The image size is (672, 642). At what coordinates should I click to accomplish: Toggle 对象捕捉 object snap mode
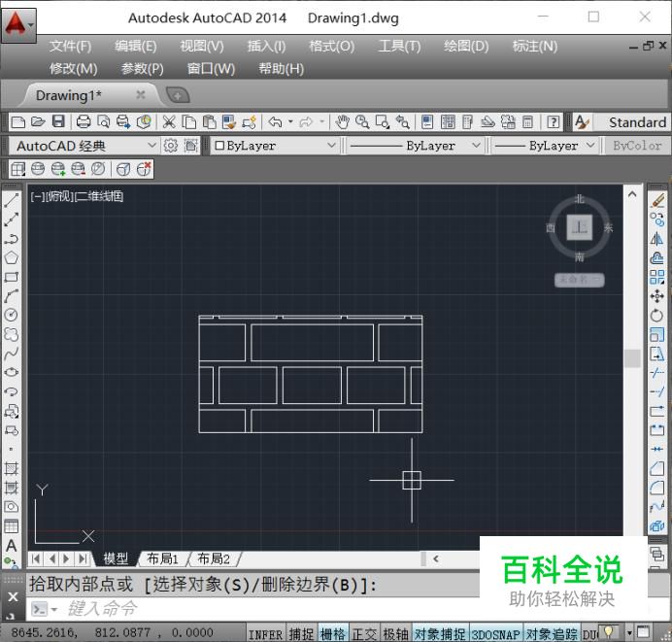pos(440,633)
